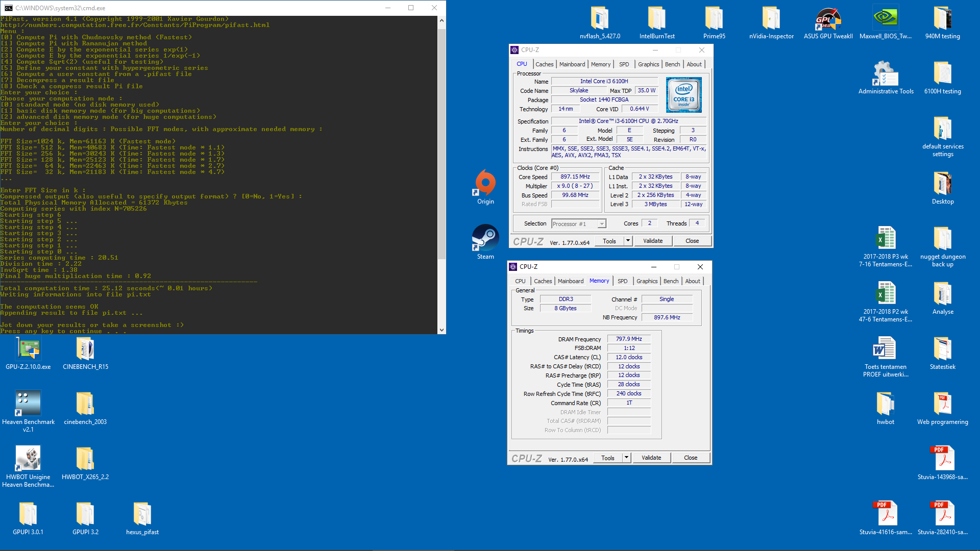Open 2017-2018 P2 Excel file

[886, 302]
